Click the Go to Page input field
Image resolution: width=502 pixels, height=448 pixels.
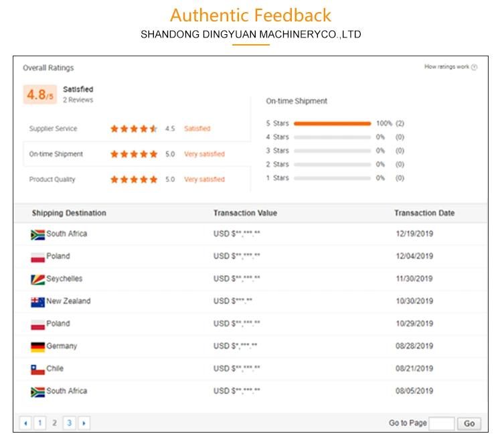pos(442,423)
